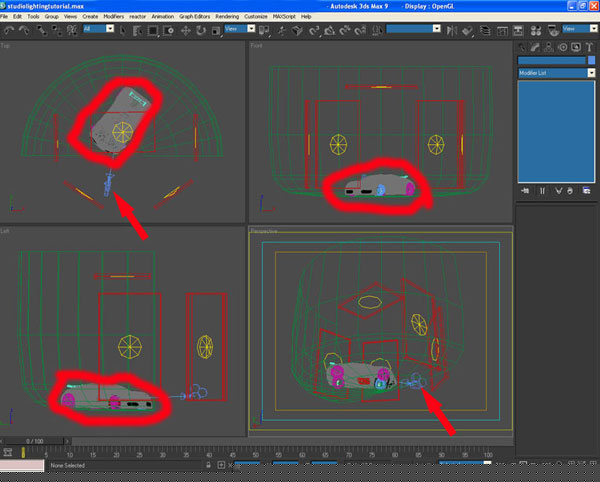
Task: Switch to the Motion command panel tab
Action: coord(562,47)
